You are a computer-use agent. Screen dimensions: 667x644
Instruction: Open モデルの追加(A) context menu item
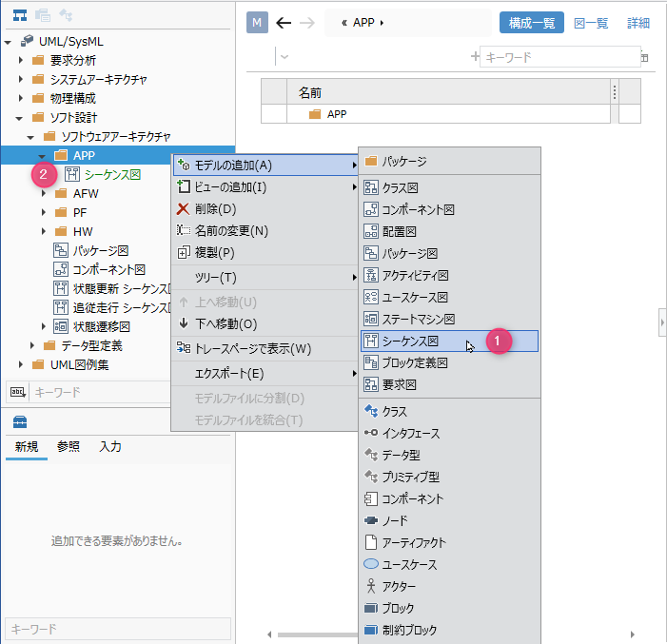point(265,165)
